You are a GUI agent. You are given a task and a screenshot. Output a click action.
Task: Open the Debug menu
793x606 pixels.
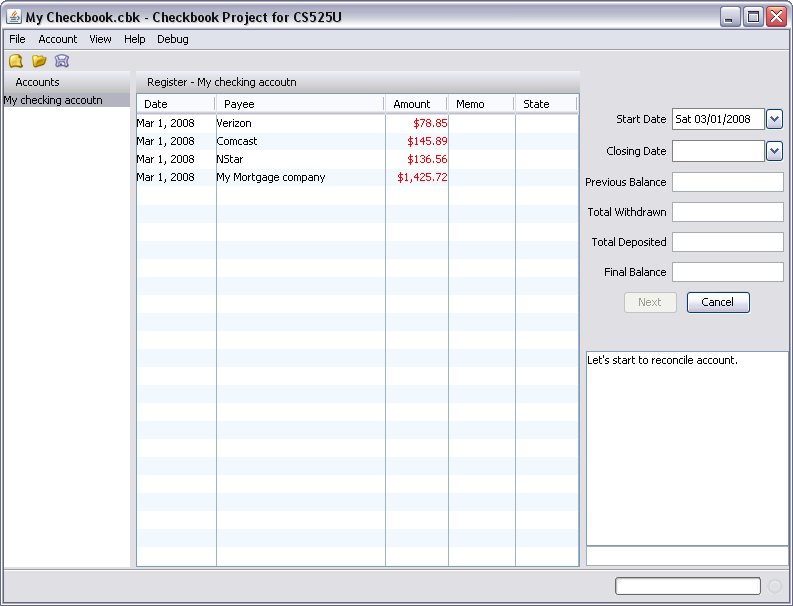tap(172, 39)
